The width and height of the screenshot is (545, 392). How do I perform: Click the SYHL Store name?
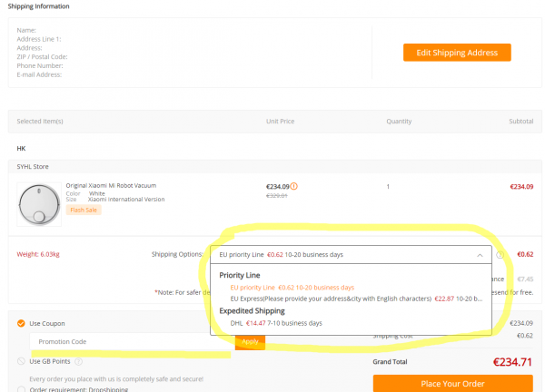35,166
